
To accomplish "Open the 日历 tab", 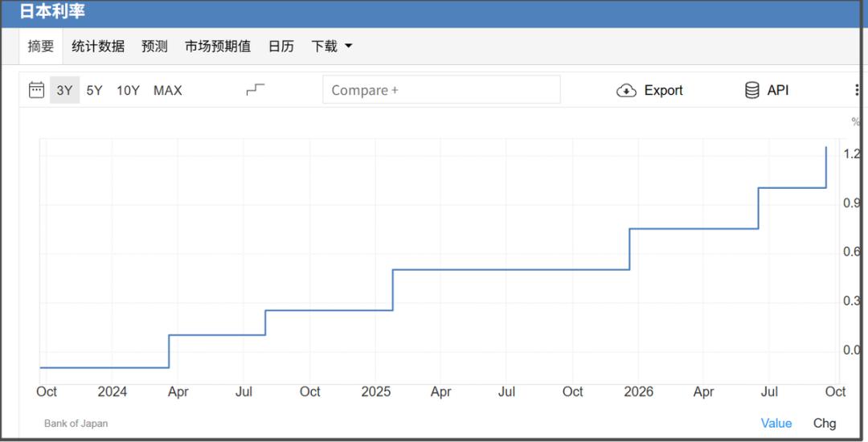I will [280, 46].
